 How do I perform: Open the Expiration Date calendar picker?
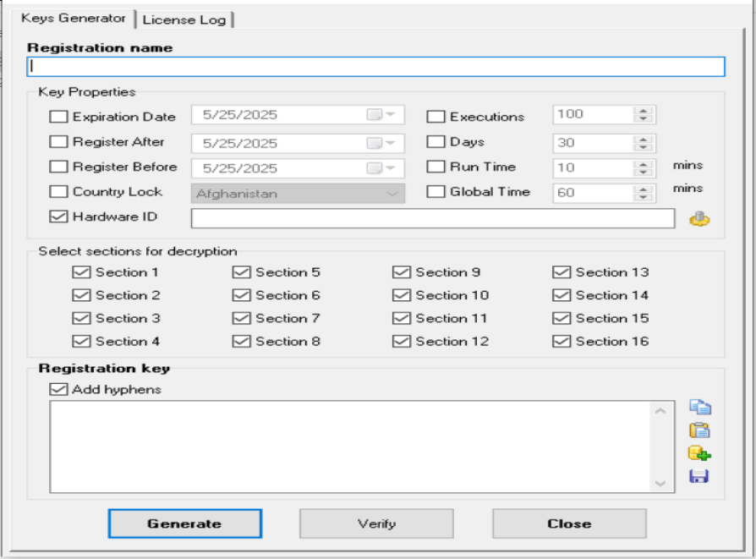[x=390, y=115]
